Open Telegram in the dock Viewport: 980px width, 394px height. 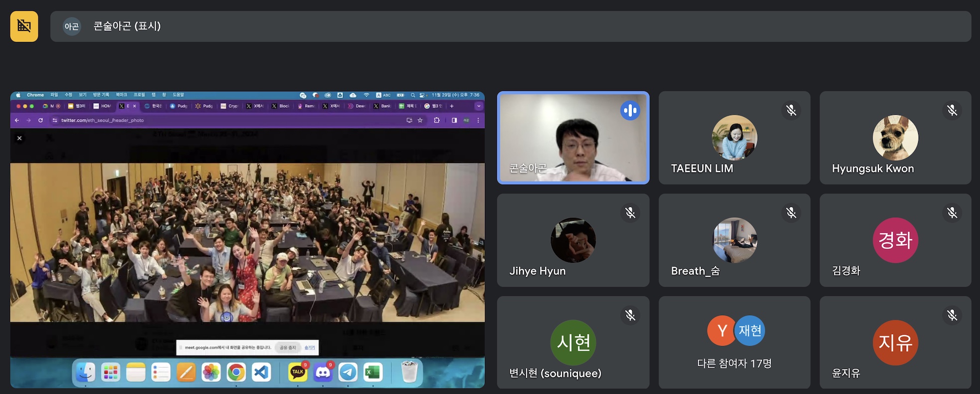tap(348, 372)
